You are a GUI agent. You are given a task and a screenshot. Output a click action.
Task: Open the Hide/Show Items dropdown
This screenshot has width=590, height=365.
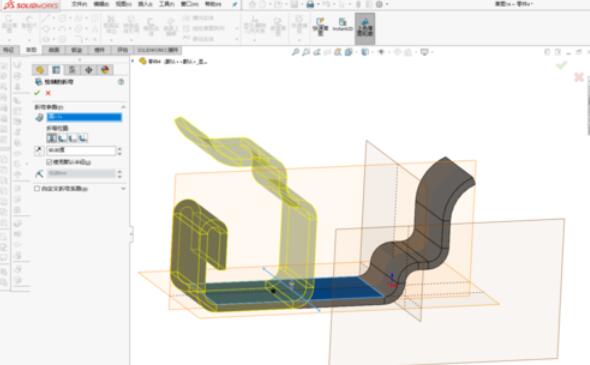pos(382,52)
